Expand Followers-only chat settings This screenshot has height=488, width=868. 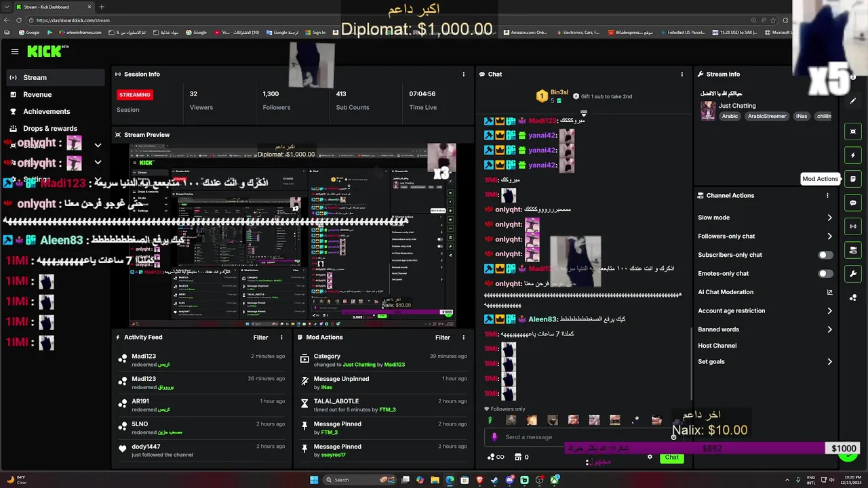(765, 236)
